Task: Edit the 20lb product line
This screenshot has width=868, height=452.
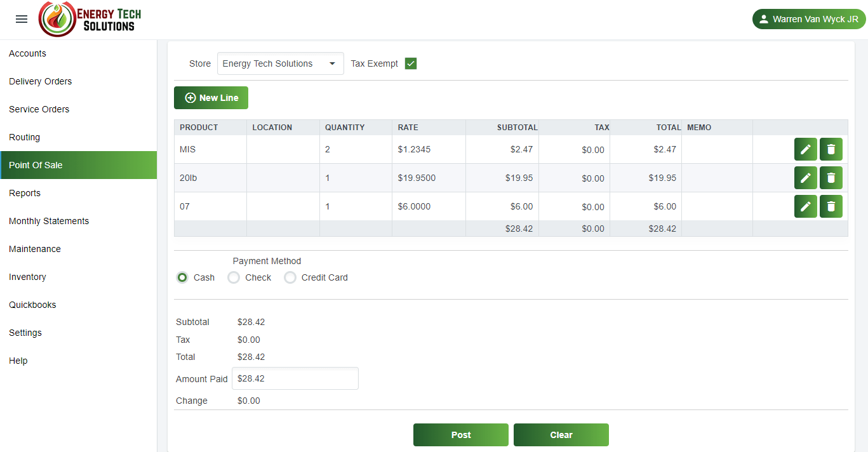Action: point(805,178)
